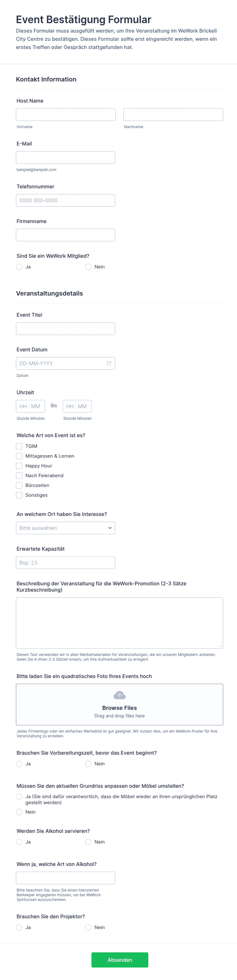Check the TGIM event type
This screenshot has height=980, width=237.
click(x=19, y=446)
